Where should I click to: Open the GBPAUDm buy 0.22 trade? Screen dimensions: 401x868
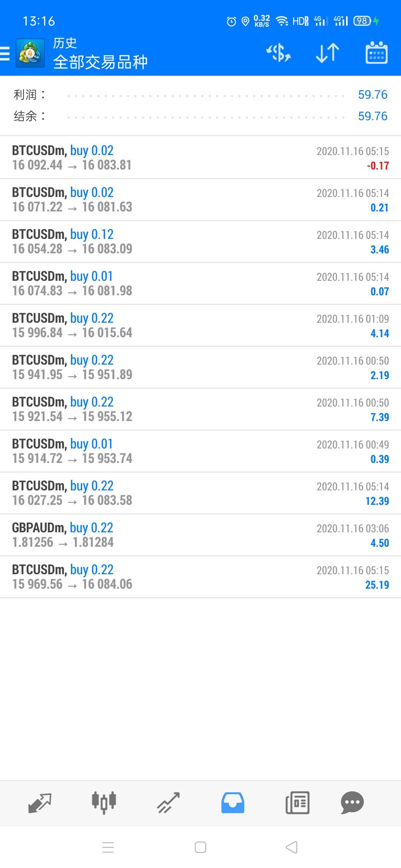[x=200, y=535]
